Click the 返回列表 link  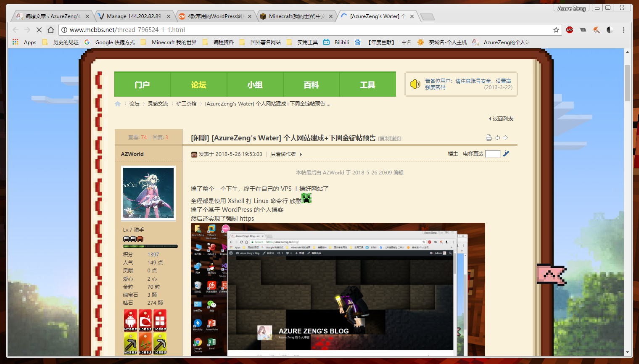(501, 119)
